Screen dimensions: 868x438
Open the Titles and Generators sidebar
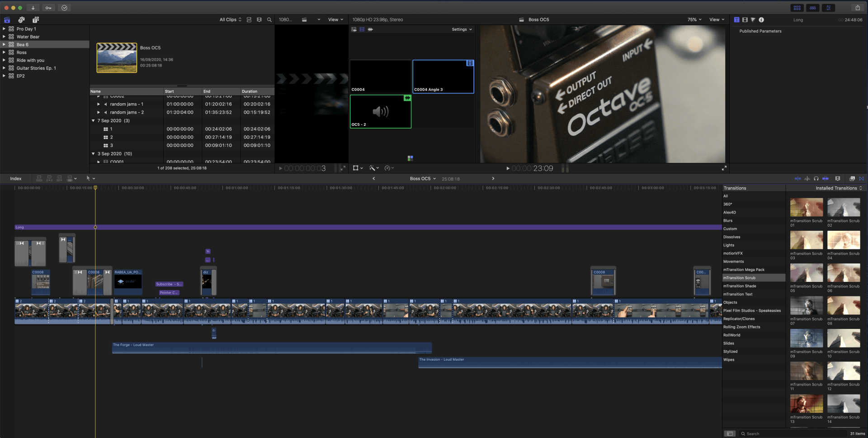(36, 20)
